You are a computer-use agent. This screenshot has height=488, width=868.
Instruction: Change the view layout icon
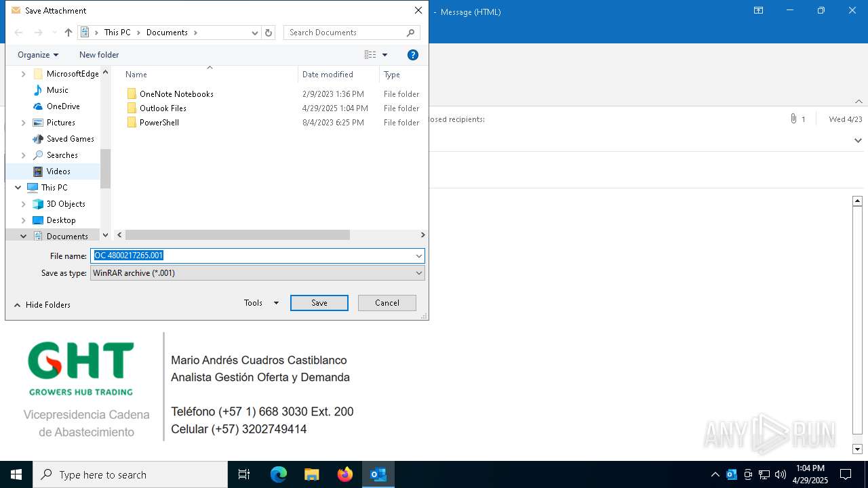[370, 55]
